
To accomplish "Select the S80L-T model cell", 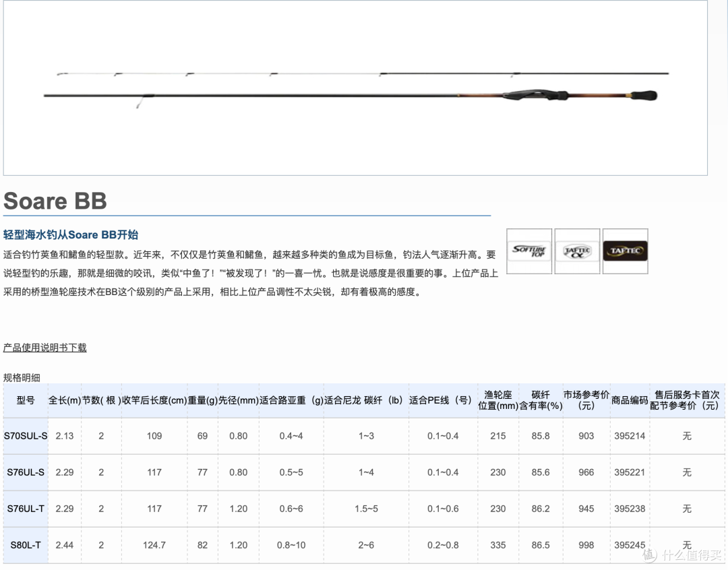I will click(26, 545).
